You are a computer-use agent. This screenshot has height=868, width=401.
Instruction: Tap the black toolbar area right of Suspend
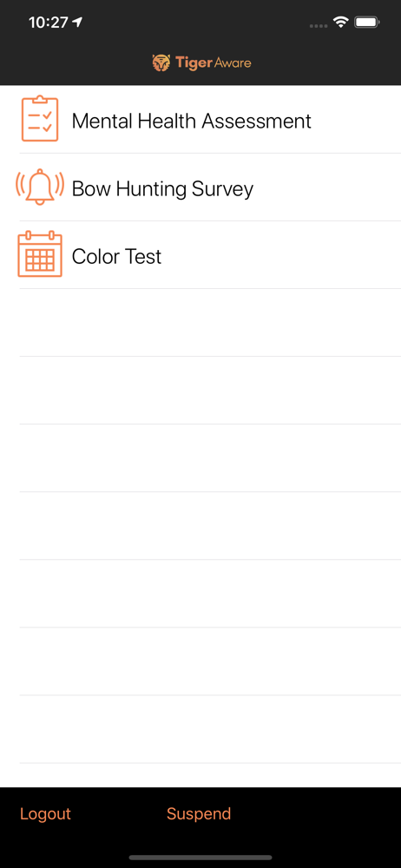pos(316,814)
